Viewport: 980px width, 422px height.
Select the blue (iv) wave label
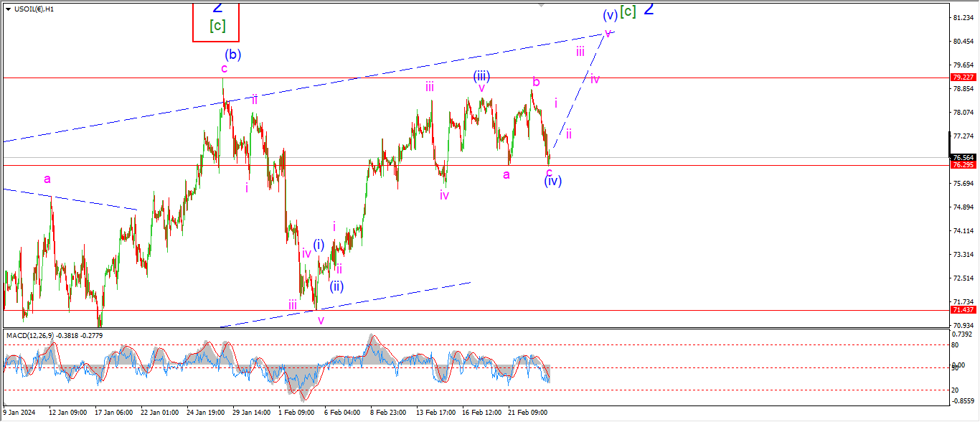(x=552, y=182)
